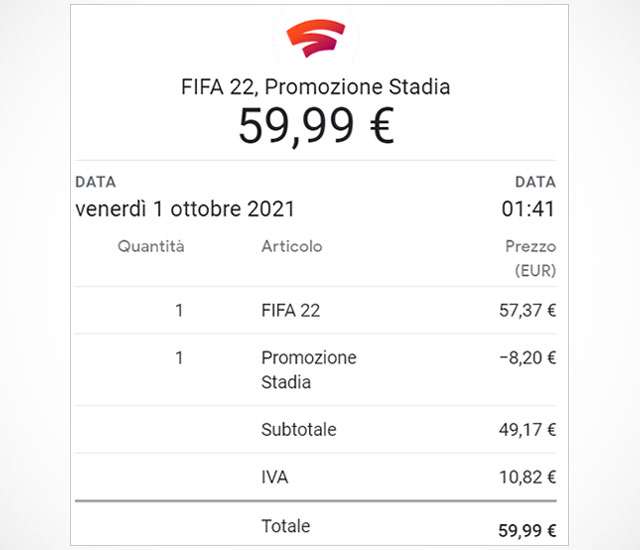This screenshot has width=640, height=550.
Task: Click the large 59,99 € amount heading
Action: [315, 126]
